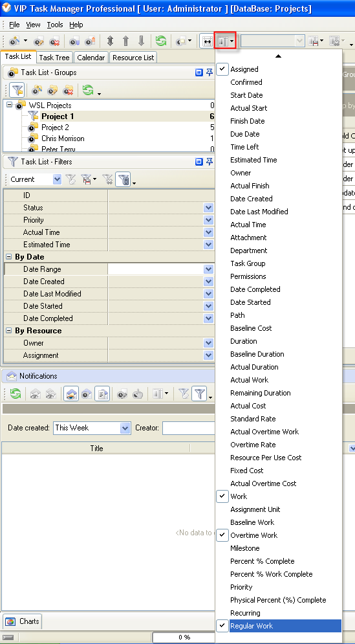This screenshot has width=355, height=644.
Task: Click green Refresh icon in Groups toolbar
Action: (x=88, y=90)
